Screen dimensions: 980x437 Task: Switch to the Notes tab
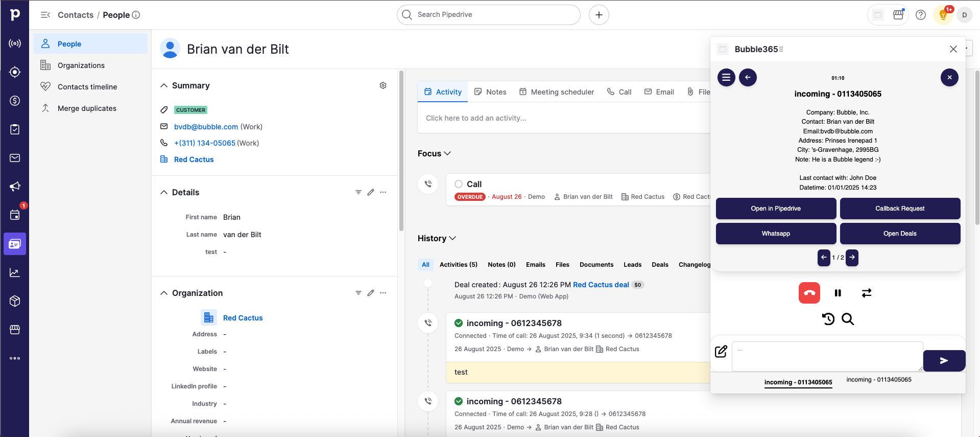(490, 92)
